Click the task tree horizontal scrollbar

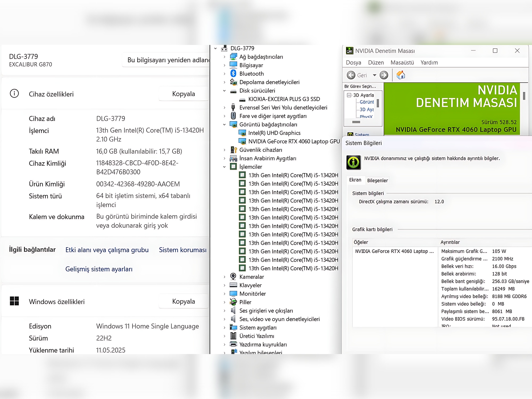tap(356, 122)
